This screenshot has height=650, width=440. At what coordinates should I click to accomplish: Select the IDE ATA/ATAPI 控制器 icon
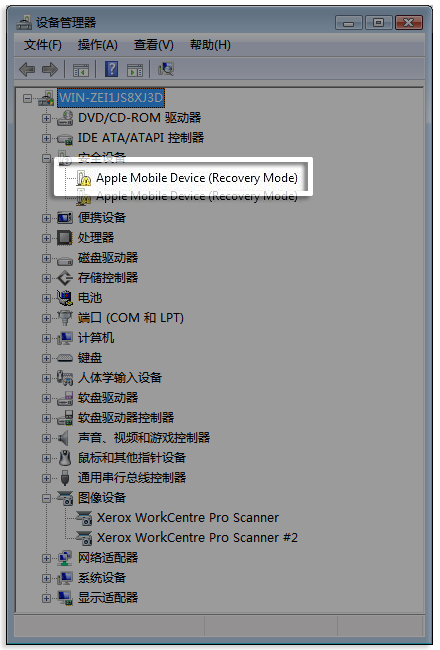click(x=65, y=138)
